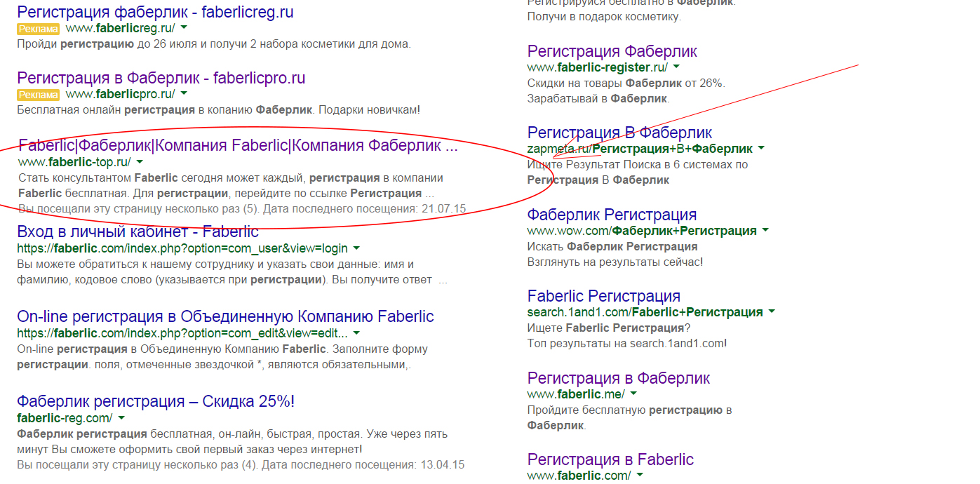Open "Фаберлик Регистрация" ad from wow.com
This screenshot has width=980, height=484.
tap(612, 215)
